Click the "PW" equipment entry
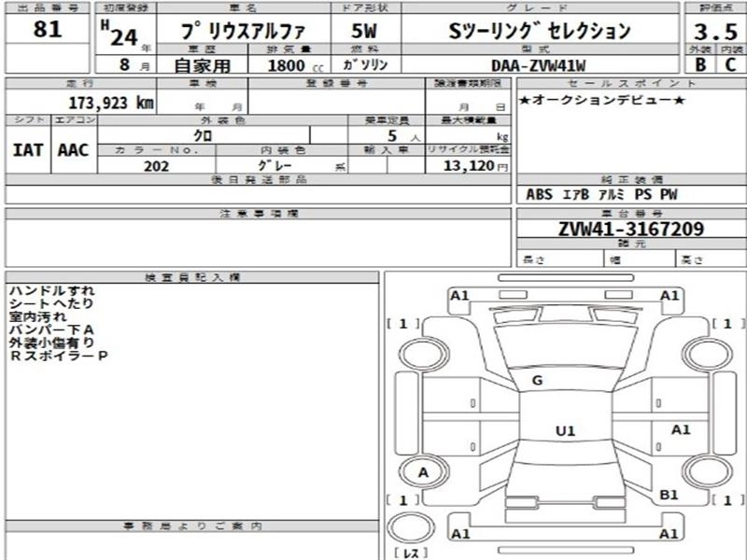 669,194
